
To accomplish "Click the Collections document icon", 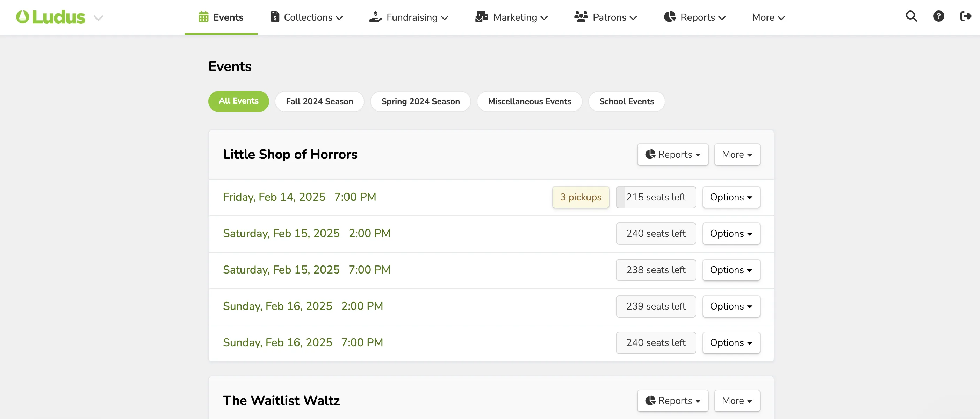I will [x=275, y=17].
